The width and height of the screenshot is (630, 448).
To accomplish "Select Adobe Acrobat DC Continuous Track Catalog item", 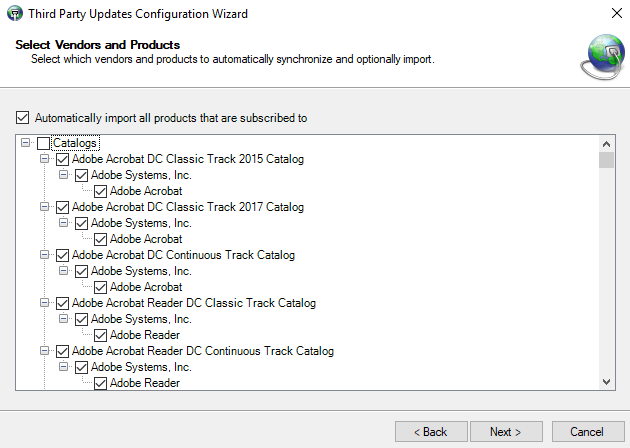I will [183, 255].
